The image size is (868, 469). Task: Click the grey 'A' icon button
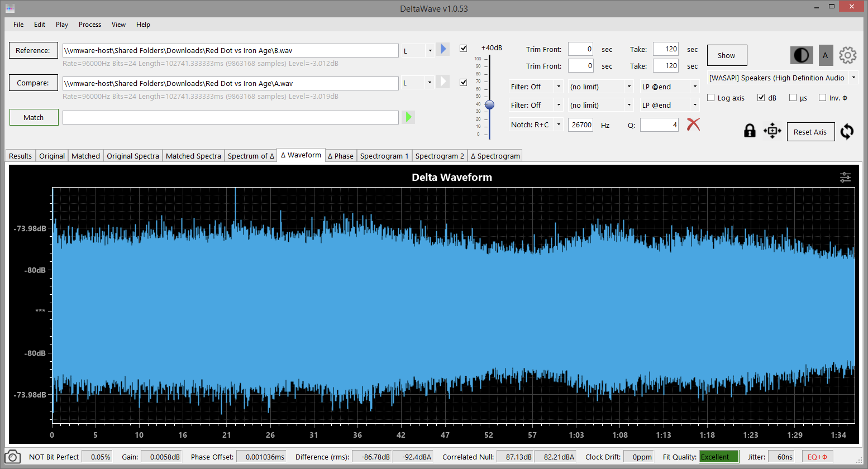click(826, 55)
